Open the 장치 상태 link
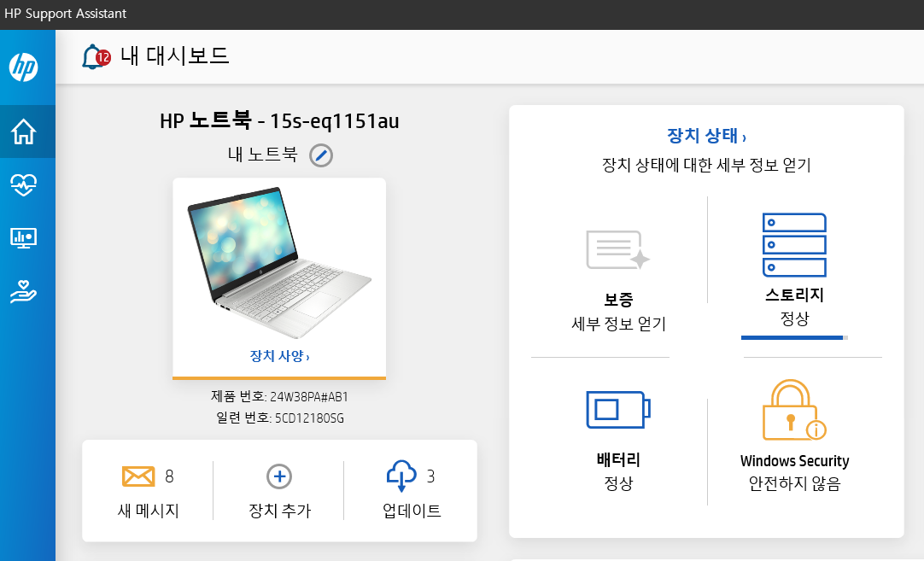Screen dimensions: 924x561 (706, 136)
